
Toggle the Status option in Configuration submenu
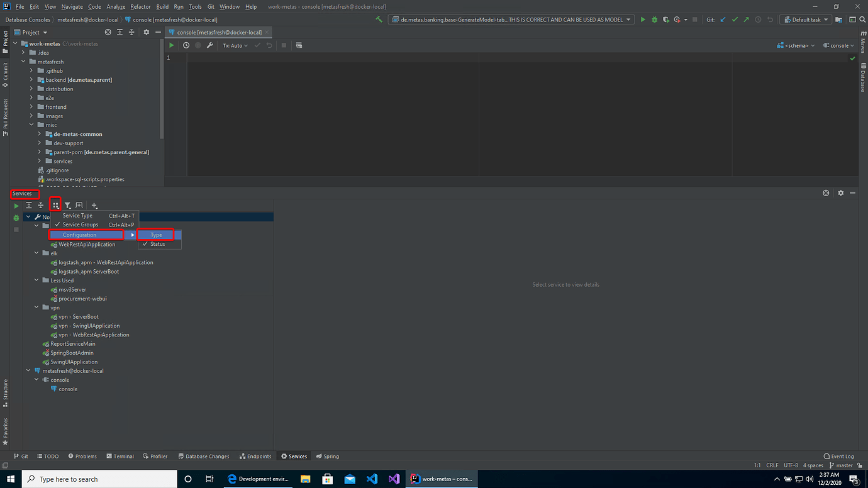[159, 244]
